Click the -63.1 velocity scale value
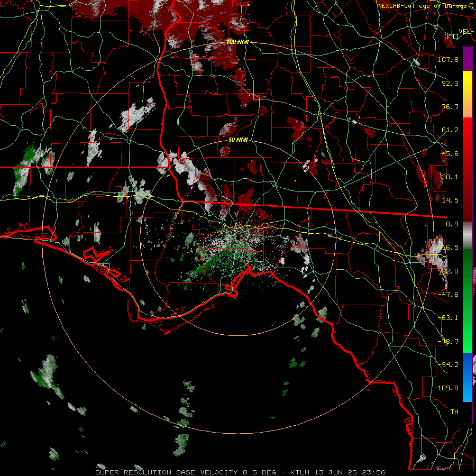The width and height of the screenshot is (476, 476). (x=448, y=318)
